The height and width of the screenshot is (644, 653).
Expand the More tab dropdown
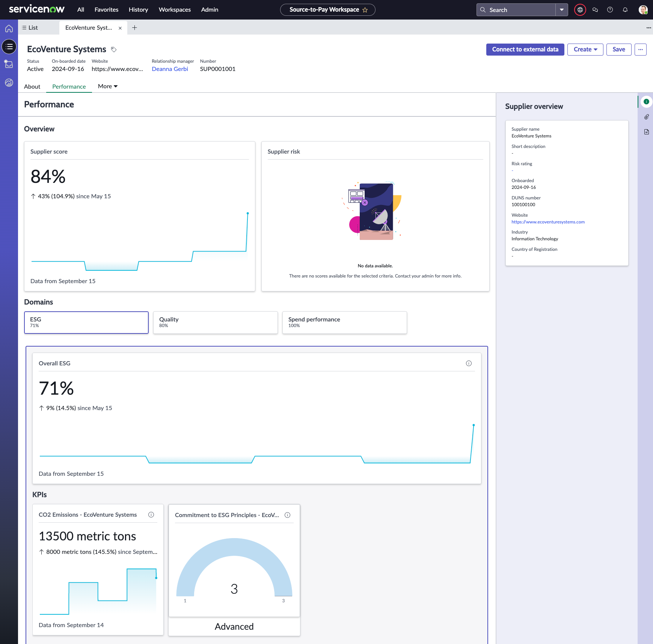tap(108, 86)
